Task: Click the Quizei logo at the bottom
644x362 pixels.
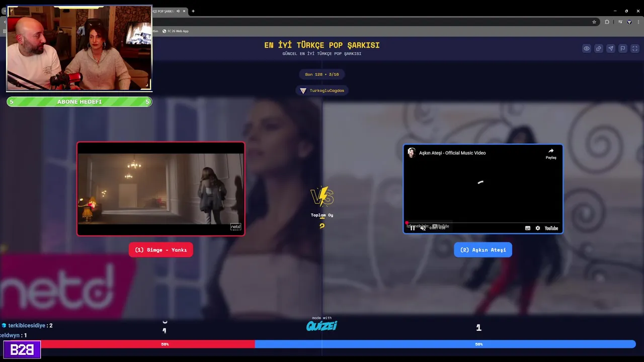Action: coord(322,326)
